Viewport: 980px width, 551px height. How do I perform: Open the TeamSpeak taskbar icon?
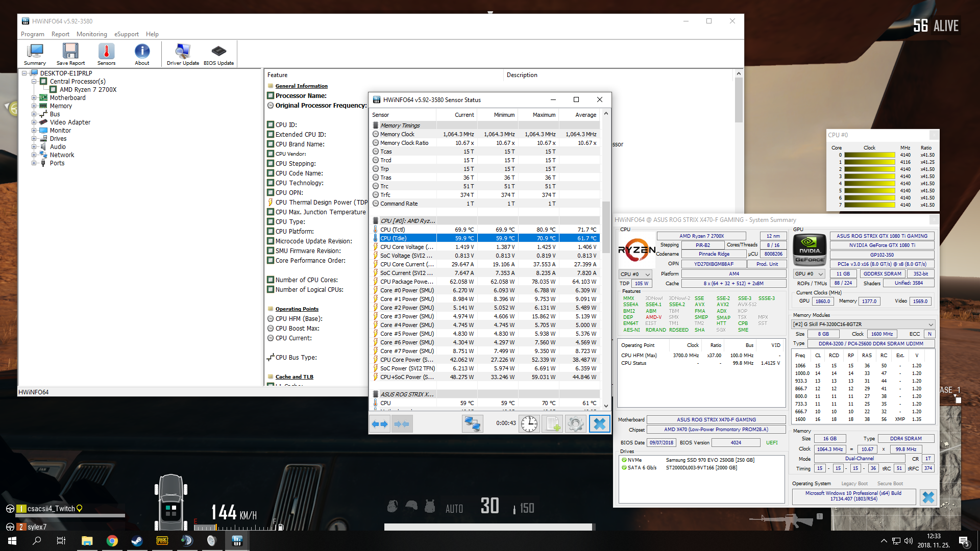187,541
